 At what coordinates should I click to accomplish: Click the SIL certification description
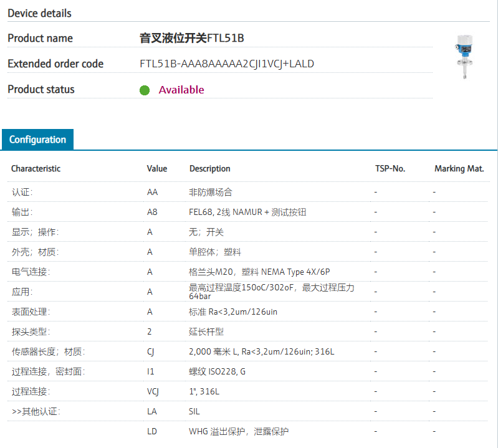coord(194,411)
